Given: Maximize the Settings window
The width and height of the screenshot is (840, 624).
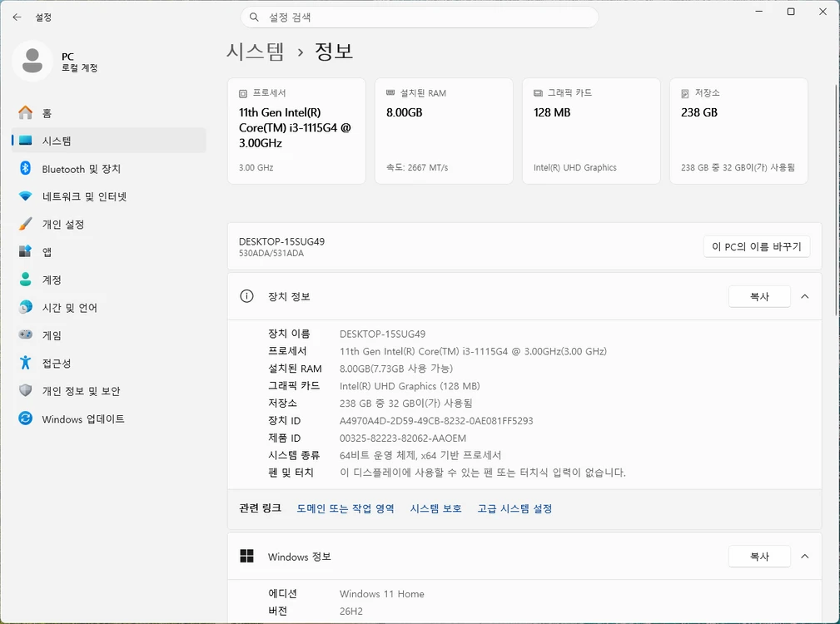Looking at the screenshot, I should [791, 12].
